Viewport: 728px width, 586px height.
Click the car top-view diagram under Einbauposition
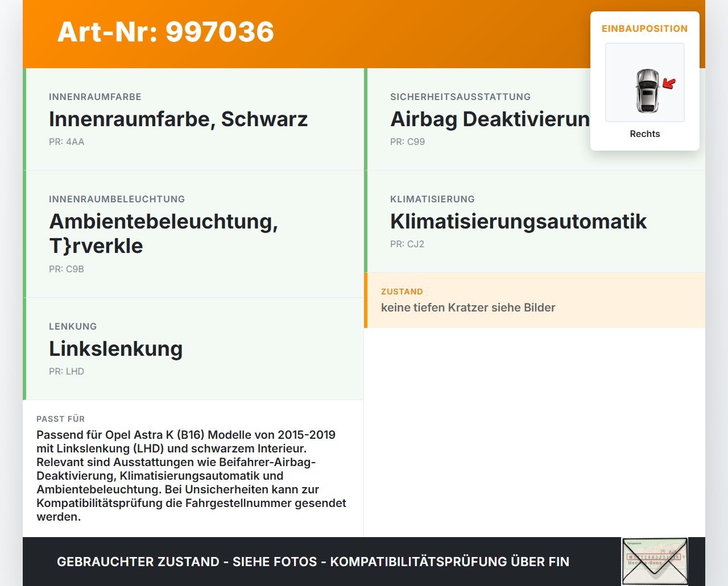tap(644, 82)
